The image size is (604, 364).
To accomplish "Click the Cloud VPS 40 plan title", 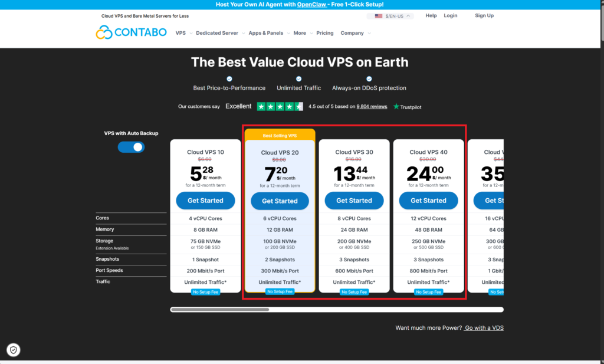I will [x=428, y=152].
